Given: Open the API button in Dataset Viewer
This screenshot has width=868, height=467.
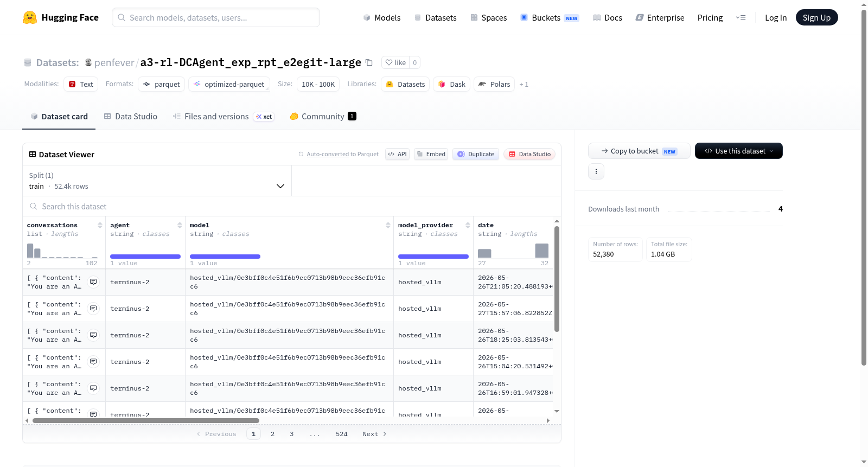Looking at the screenshot, I should 397,154.
